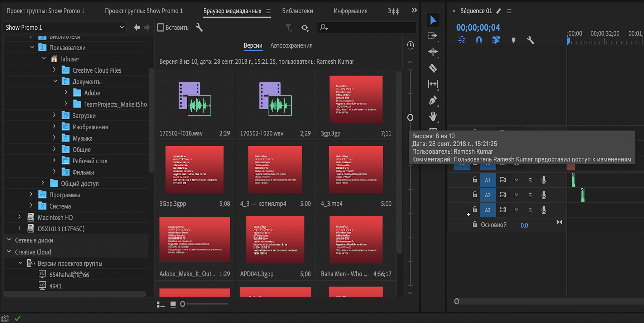The width and height of the screenshot is (644, 323).
Task: Mute audio track A1
Action: coord(516,180)
